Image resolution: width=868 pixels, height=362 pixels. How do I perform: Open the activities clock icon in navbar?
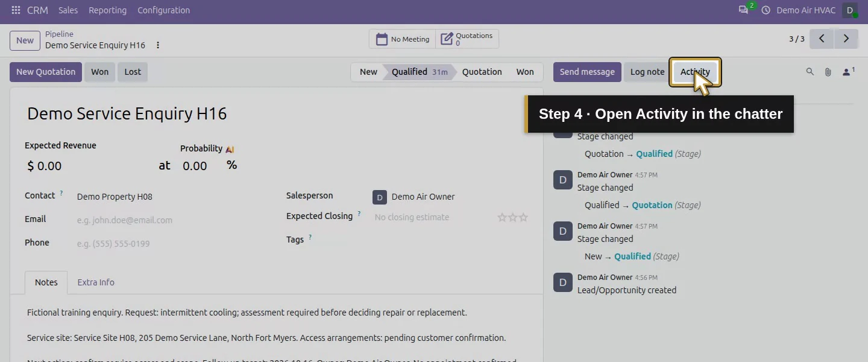[766, 10]
